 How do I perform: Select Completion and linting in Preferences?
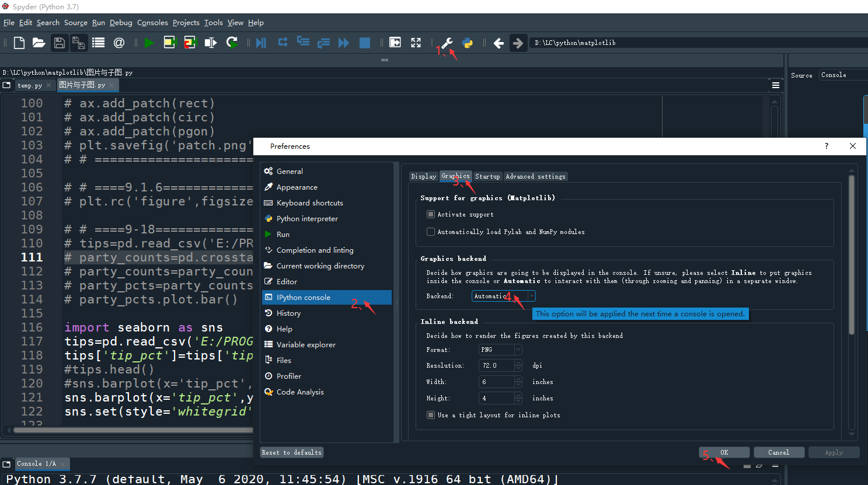click(x=327, y=250)
